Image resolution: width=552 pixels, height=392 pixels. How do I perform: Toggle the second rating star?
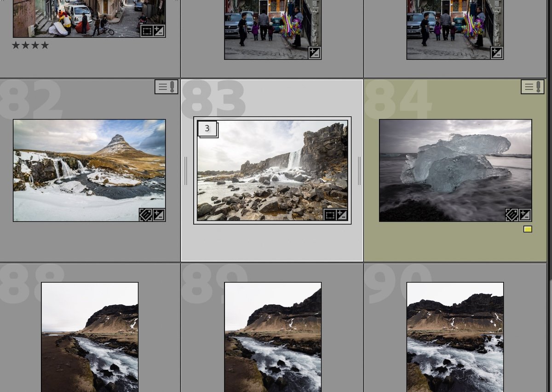[x=26, y=45]
